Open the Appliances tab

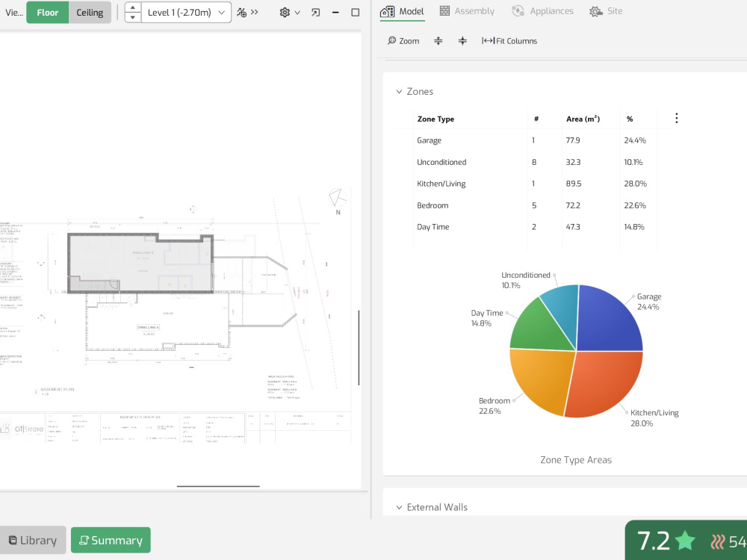click(x=542, y=11)
